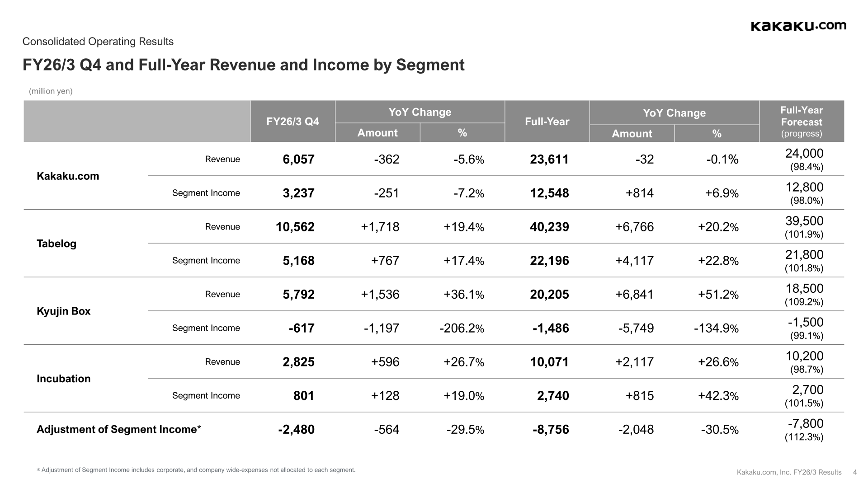Click the Kyujin Box segment label
868x488 pixels.
coord(63,311)
